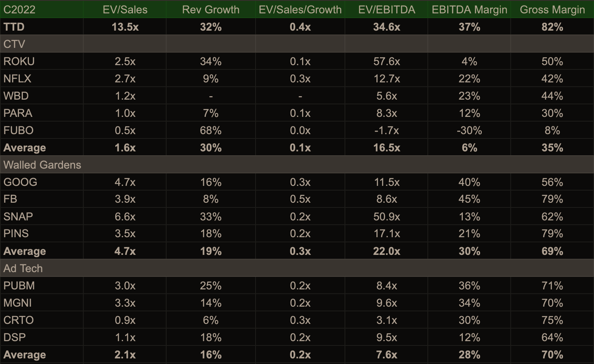Select the NFLX row label
This screenshot has height=364, width=594.
[18, 79]
